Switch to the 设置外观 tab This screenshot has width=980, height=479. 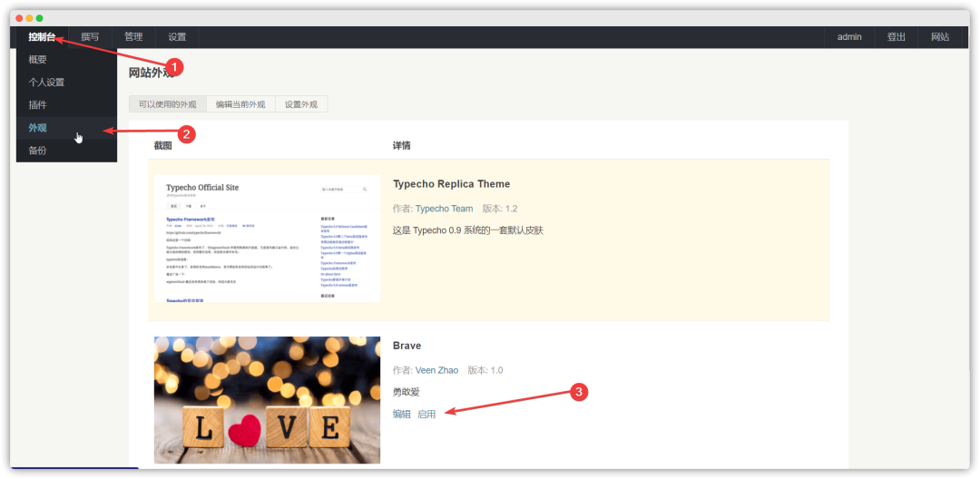[x=301, y=104]
